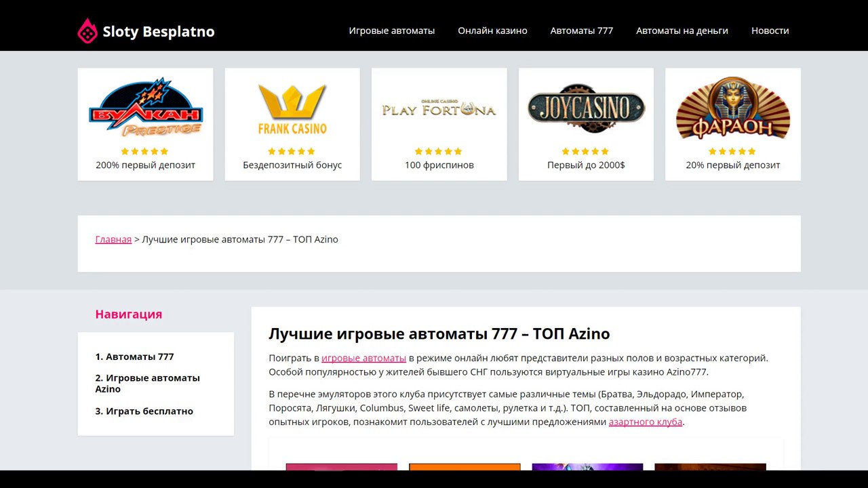868x488 pixels.
Task: Select the Автоматы 777 menu item
Action: 582,30
